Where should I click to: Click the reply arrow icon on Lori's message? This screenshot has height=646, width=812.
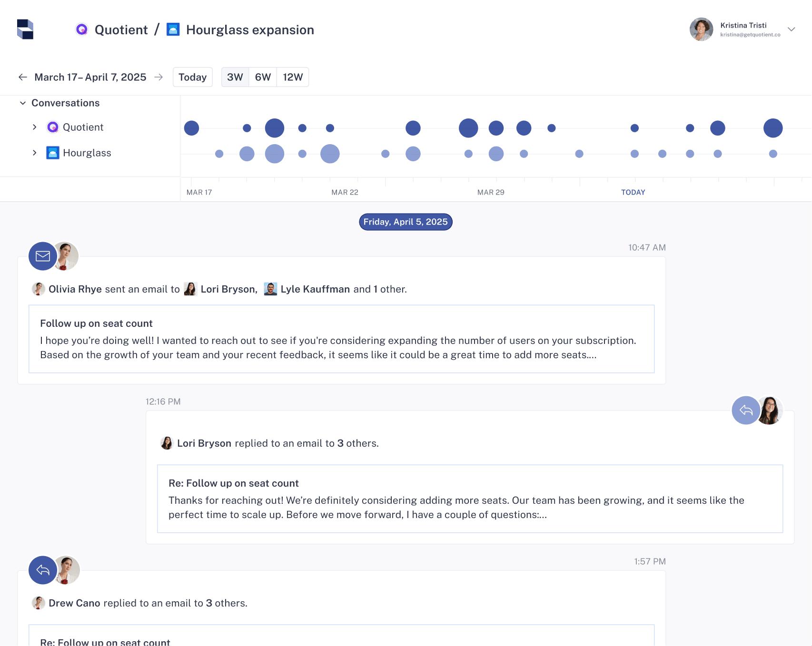(746, 410)
